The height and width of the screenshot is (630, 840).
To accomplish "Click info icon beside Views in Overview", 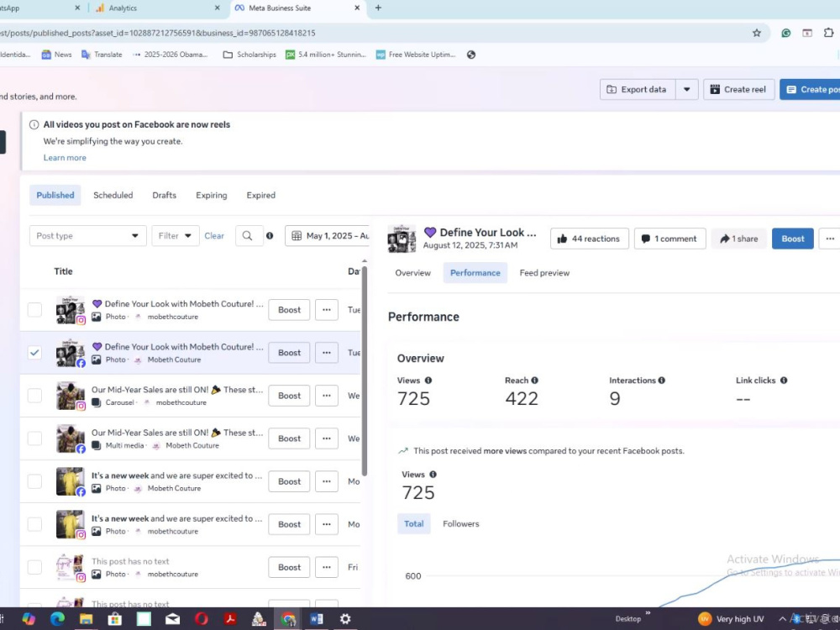I will pyautogui.click(x=428, y=381).
